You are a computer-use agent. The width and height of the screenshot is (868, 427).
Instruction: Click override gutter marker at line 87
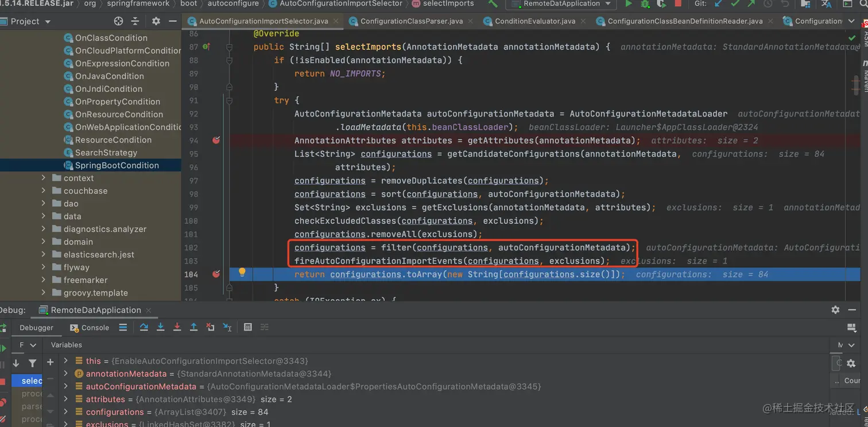coord(206,46)
